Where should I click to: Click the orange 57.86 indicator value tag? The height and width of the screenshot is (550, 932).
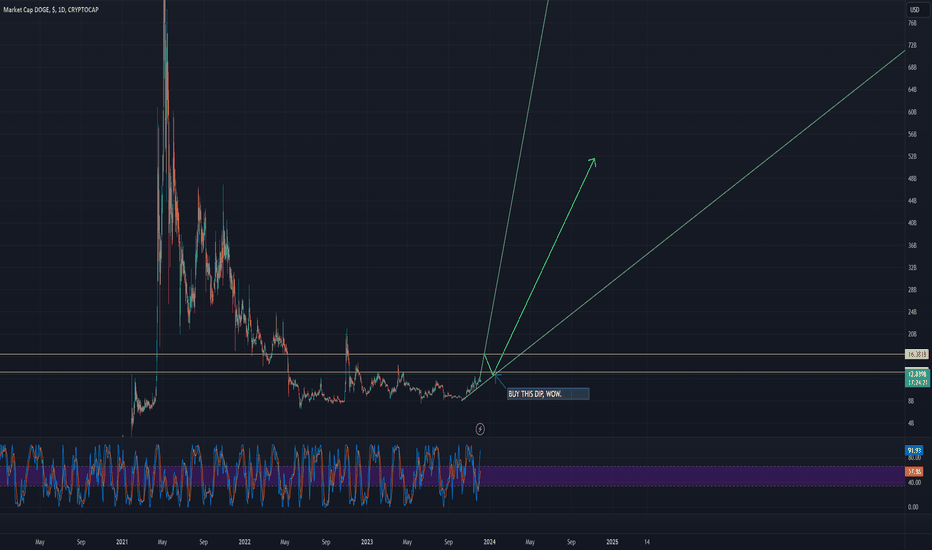pyautogui.click(x=914, y=472)
